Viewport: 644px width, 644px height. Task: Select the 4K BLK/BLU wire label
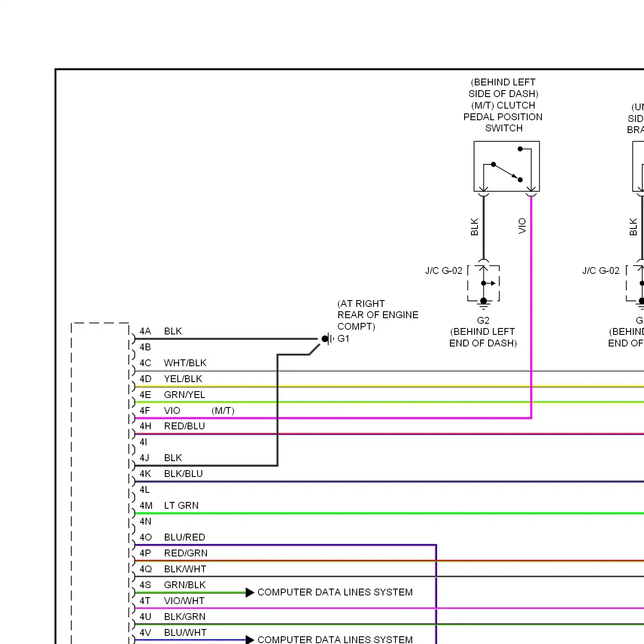click(171, 474)
